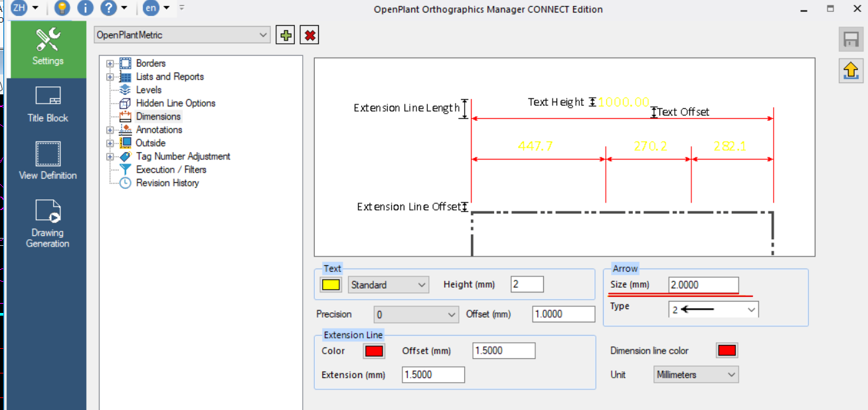868x410 pixels.
Task: Click the Execution / Filters funnel icon
Action: (x=126, y=169)
